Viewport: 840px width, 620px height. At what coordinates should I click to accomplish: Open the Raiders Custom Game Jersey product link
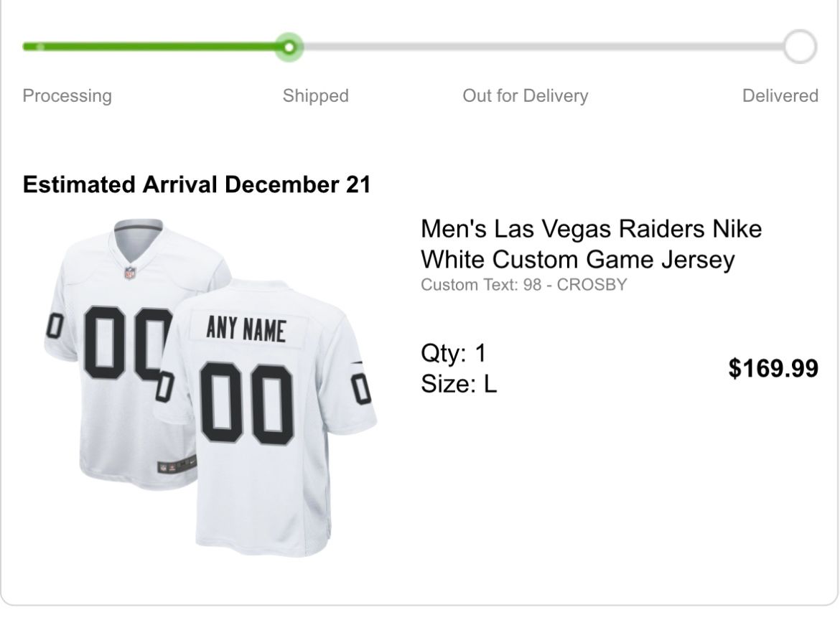pos(590,244)
